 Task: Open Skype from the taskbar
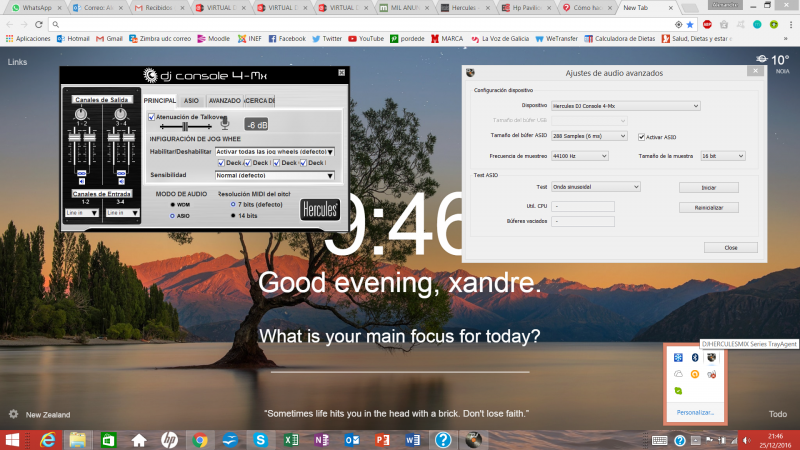click(261, 440)
